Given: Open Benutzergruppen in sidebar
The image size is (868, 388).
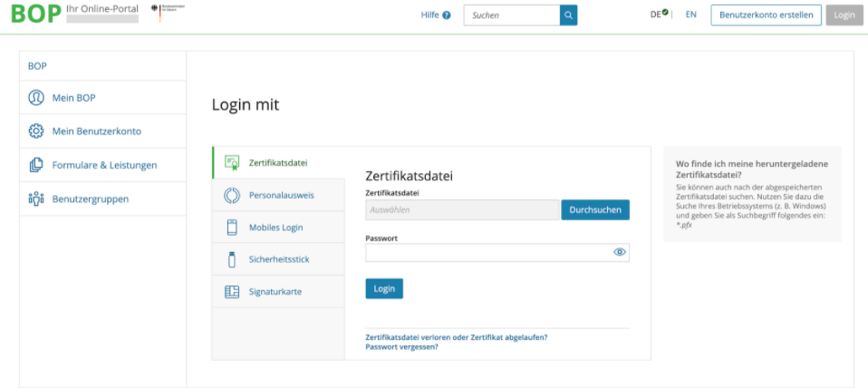Looking at the screenshot, I should (x=103, y=199).
